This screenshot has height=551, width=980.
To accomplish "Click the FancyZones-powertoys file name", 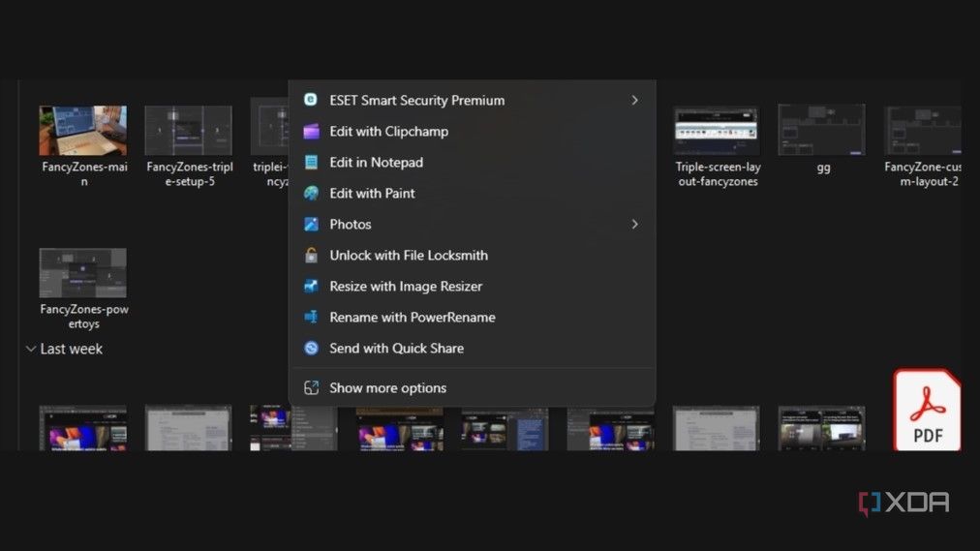I will pyautogui.click(x=84, y=316).
